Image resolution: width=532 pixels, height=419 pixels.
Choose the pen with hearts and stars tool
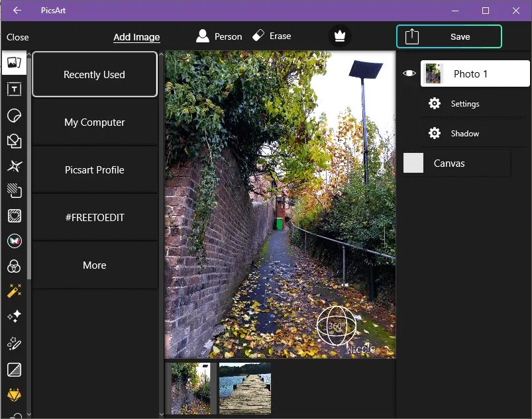click(x=15, y=343)
